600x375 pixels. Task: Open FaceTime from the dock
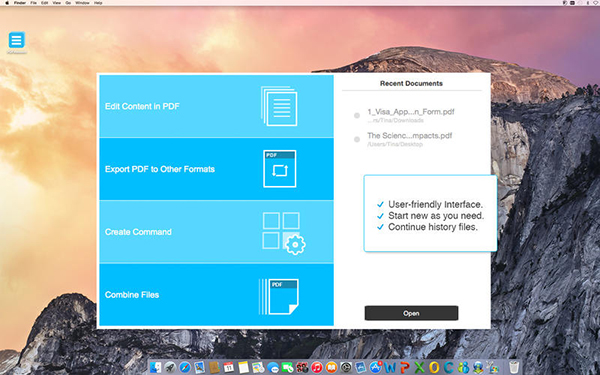coord(287,367)
